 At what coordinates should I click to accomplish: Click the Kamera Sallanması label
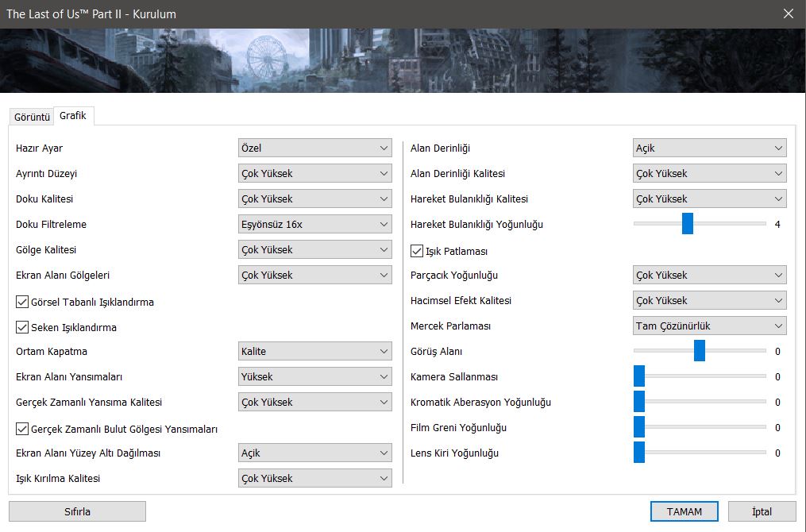pos(454,377)
